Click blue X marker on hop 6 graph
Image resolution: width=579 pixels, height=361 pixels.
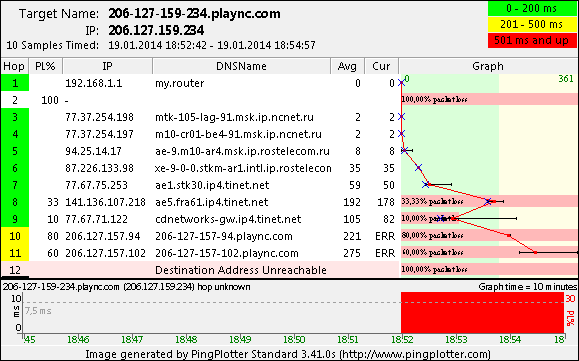418,168
